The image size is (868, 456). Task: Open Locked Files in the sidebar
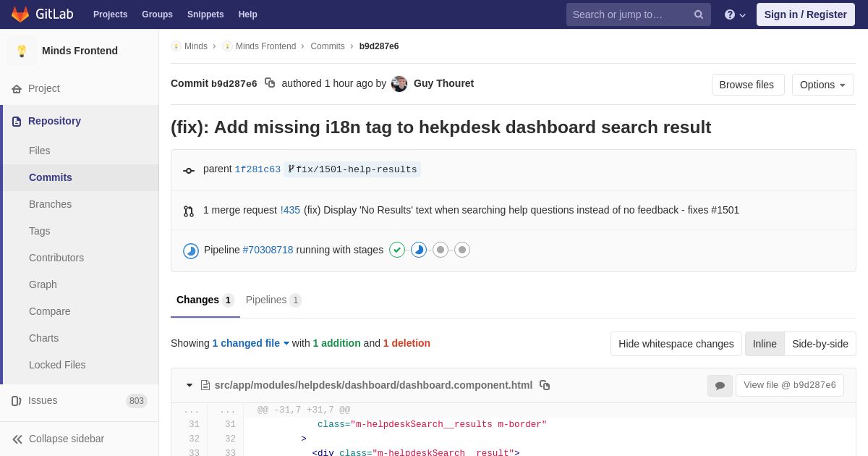click(x=80, y=365)
